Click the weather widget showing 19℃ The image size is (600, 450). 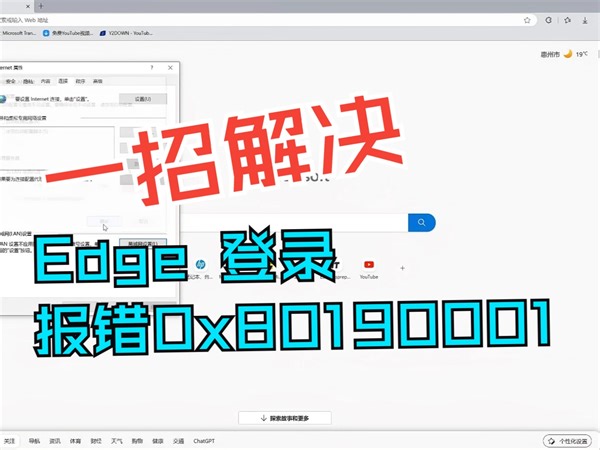pos(564,54)
